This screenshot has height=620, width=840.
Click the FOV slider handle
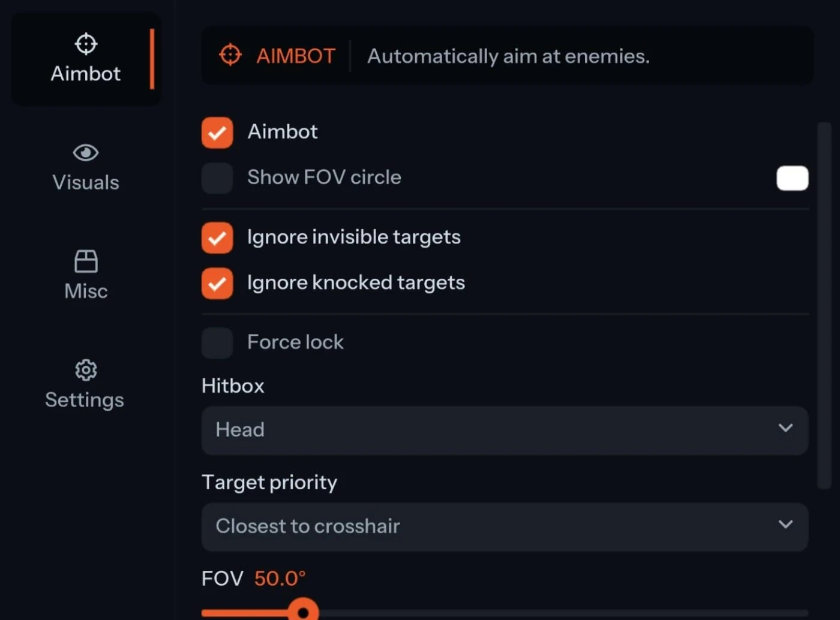[x=303, y=612]
